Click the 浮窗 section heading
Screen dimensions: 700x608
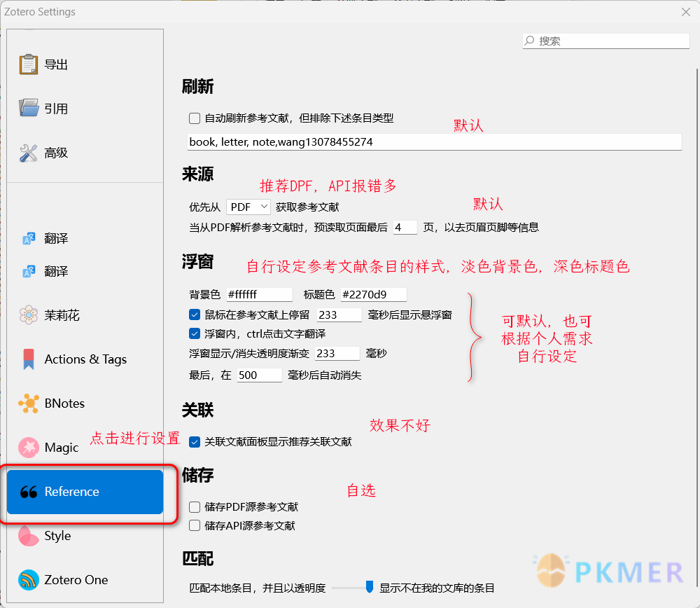(x=198, y=262)
